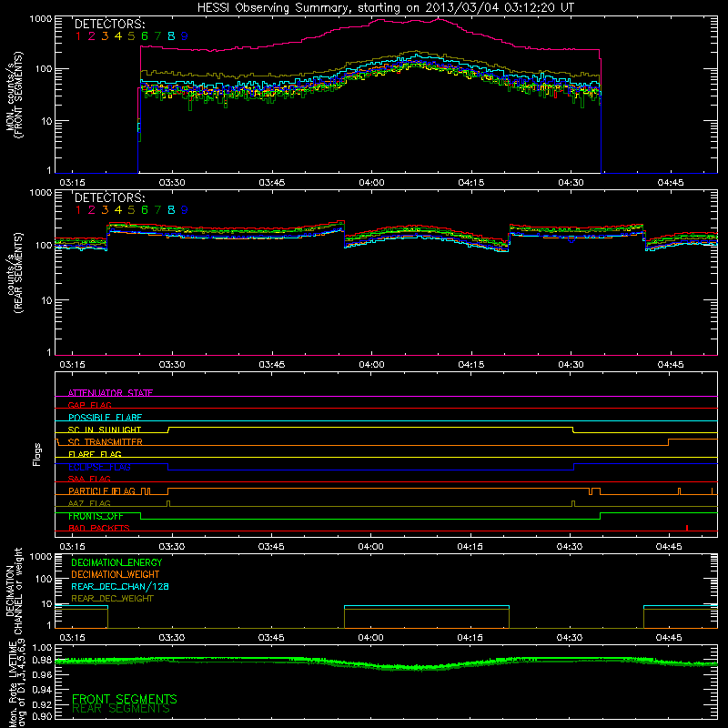Screen dimensions: 728x728
Task: Select detector 4 in rear segments legend
Action: [118, 210]
